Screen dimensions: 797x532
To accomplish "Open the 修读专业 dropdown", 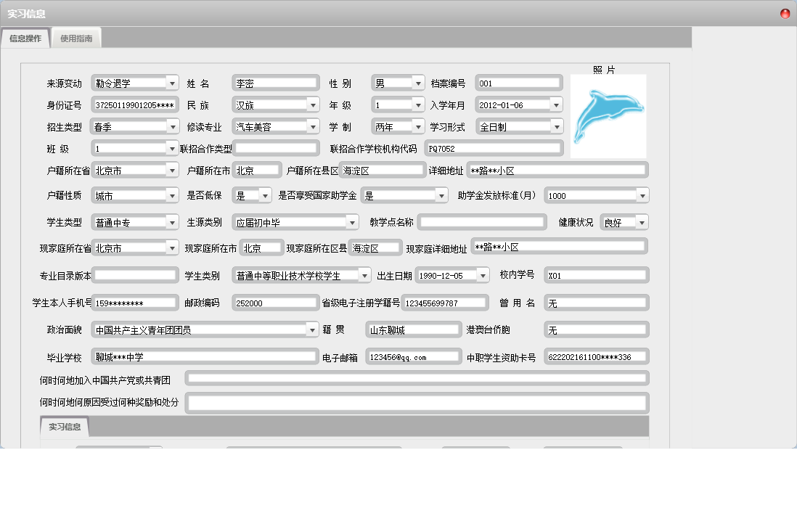I will pos(312,127).
